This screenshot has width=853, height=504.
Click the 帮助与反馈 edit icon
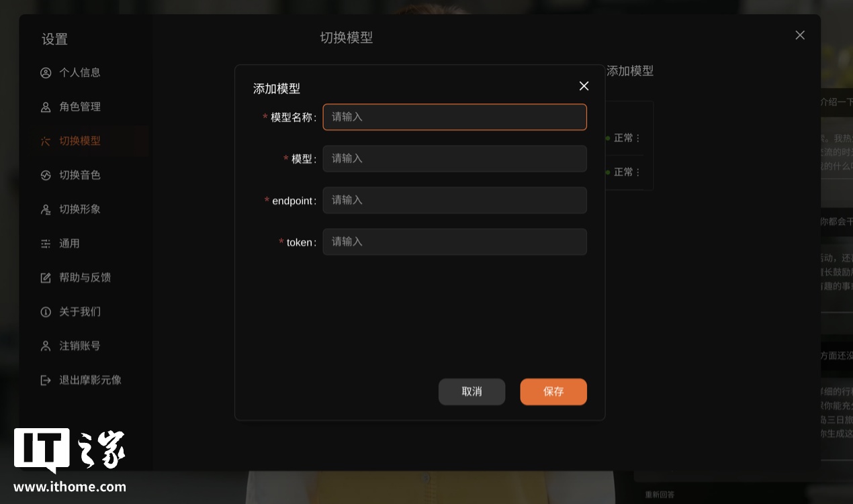click(x=46, y=278)
